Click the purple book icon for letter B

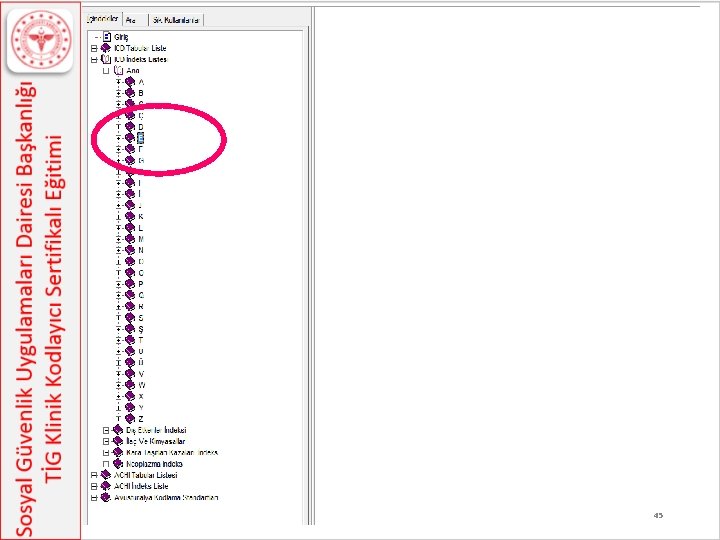click(130, 93)
